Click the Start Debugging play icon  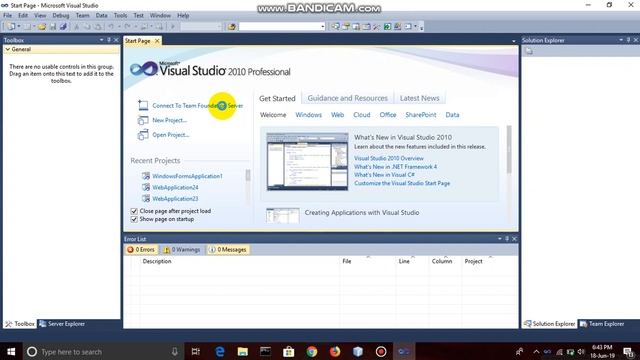[173, 27]
